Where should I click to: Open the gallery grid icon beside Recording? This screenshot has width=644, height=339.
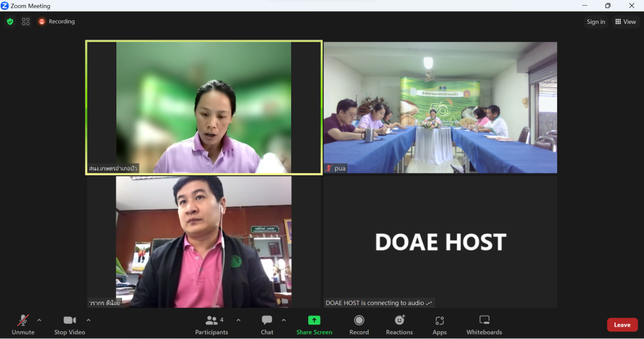pyautogui.click(x=26, y=21)
